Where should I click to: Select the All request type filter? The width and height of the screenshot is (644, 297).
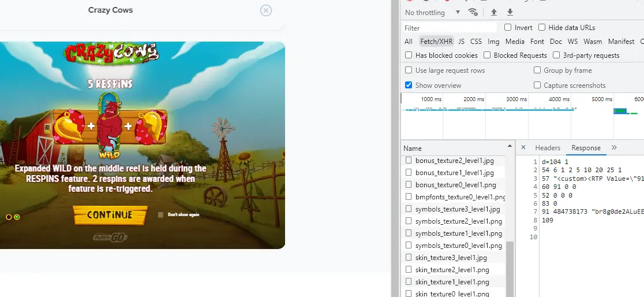click(x=408, y=42)
